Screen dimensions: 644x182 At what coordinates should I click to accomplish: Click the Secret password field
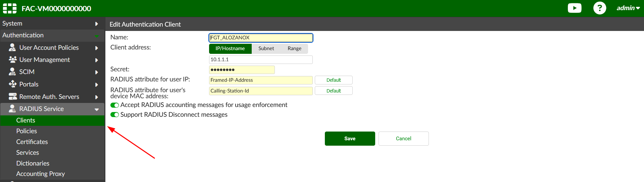pos(242,70)
